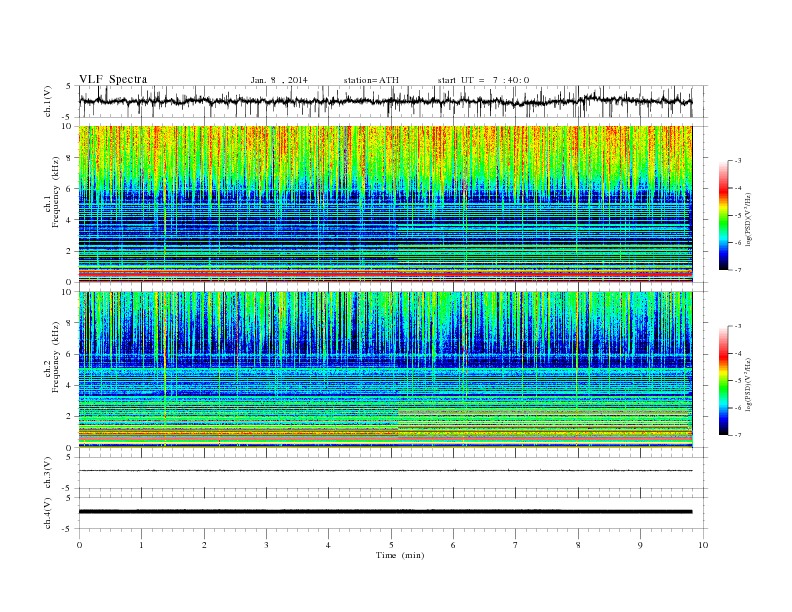
Task: Click the "2" tick label on the time axis
Action: pyautogui.click(x=204, y=545)
